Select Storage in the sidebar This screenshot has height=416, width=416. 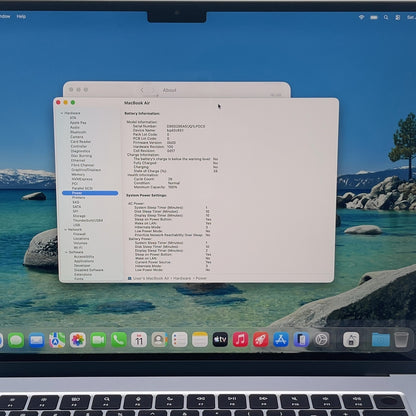click(x=79, y=216)
